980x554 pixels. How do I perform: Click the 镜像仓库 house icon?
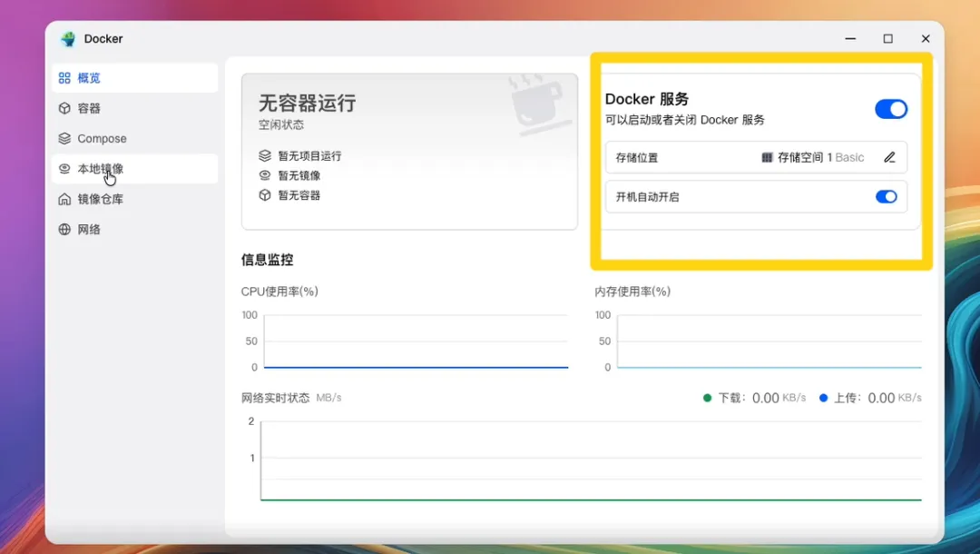64,199
